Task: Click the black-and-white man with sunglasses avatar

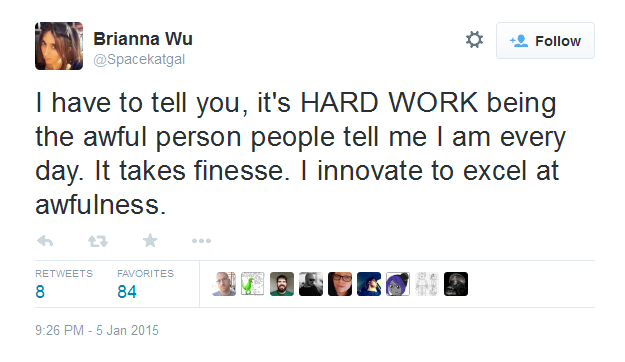Action: click(311, 284)
